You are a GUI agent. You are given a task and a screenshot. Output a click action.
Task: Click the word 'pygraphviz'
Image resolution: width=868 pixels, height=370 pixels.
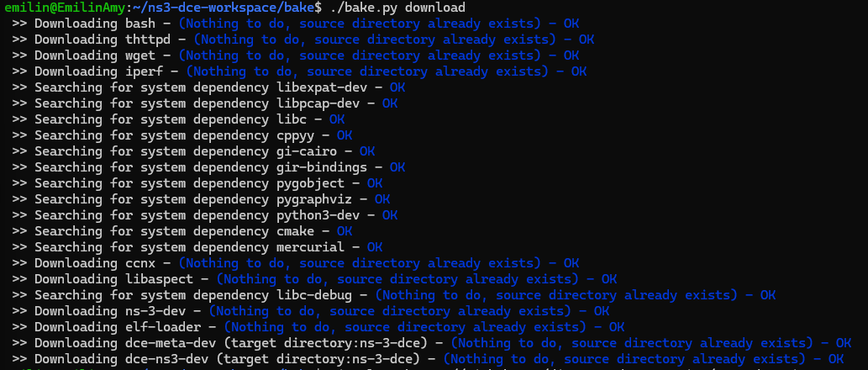tap(314, 199)
